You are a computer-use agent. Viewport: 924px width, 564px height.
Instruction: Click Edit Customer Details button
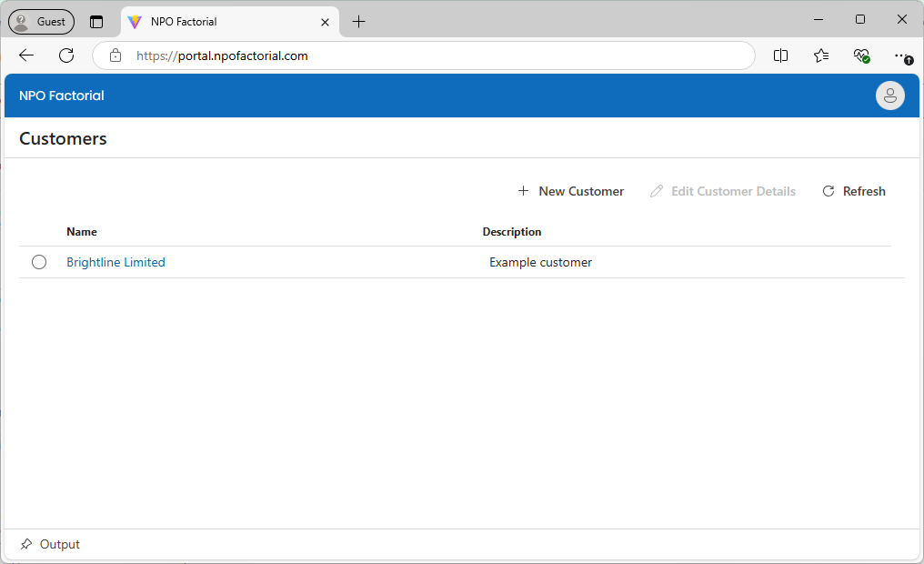723,191
